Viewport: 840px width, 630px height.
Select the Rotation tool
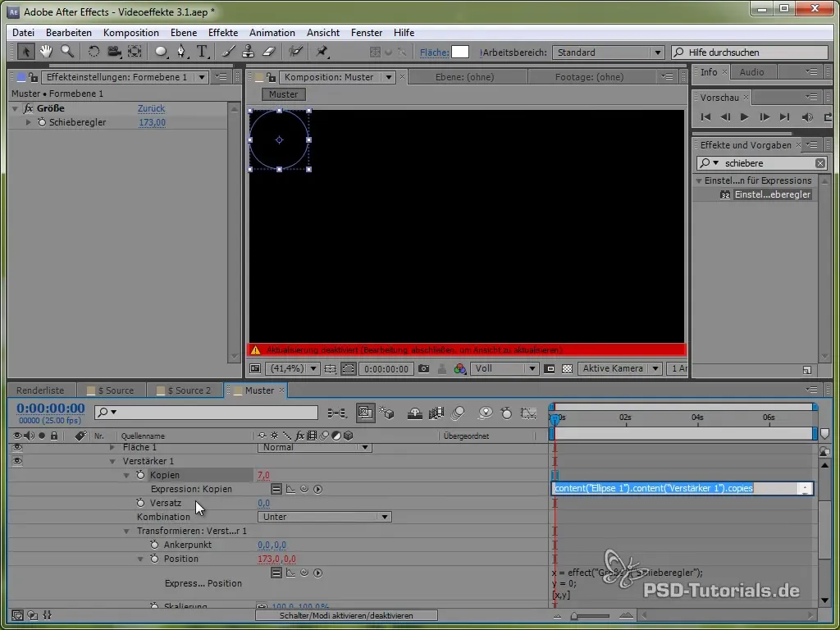94,52
